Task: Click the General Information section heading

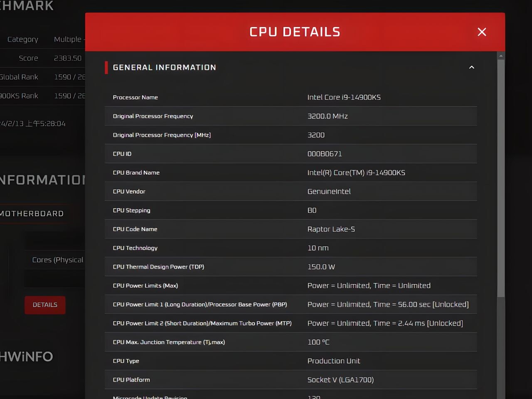Action: [x=164, y=67]
